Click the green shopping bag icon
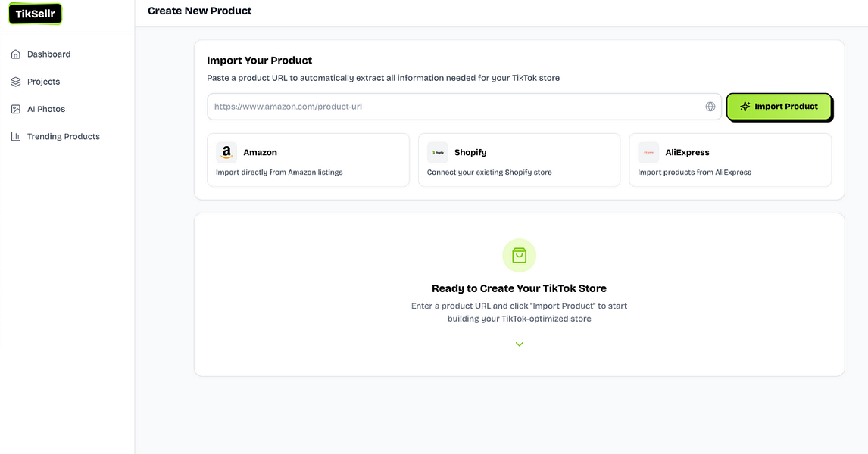Screen dimensions: 868x454 click(519, 256)
